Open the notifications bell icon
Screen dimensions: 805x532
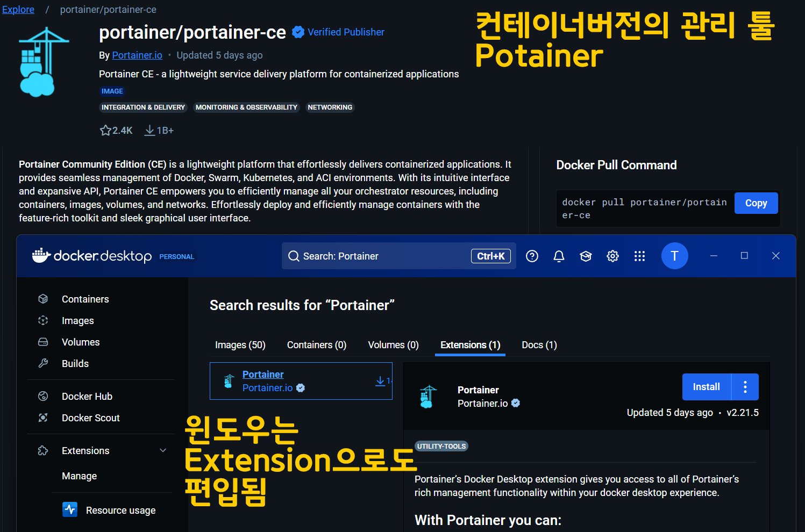(559, 256)
